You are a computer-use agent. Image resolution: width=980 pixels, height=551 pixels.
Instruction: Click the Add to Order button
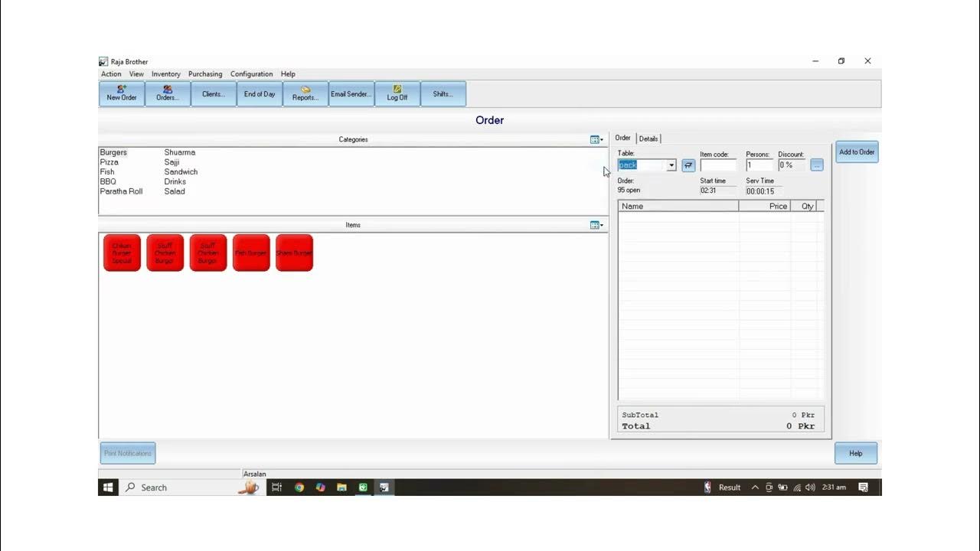(857, 152)
